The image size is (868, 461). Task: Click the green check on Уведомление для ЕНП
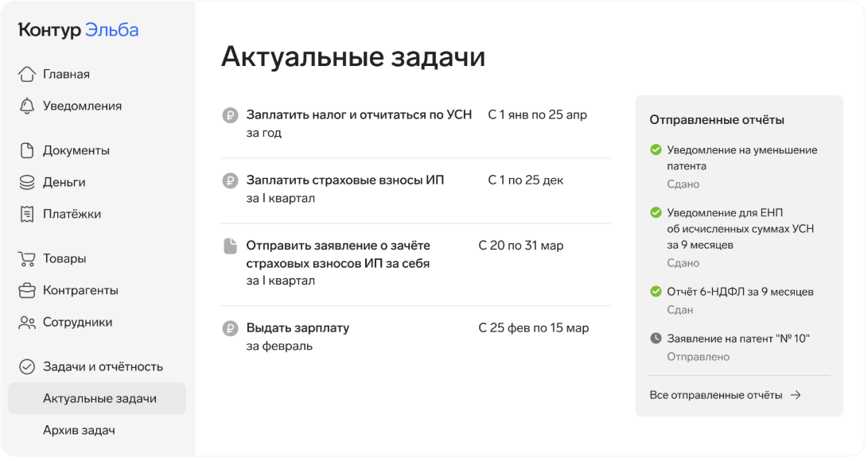[656, 213]
